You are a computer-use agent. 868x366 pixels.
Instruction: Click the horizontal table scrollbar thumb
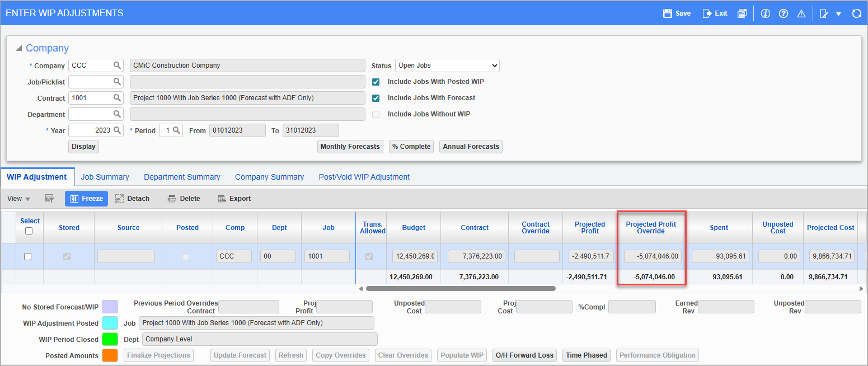pos(461,289)
